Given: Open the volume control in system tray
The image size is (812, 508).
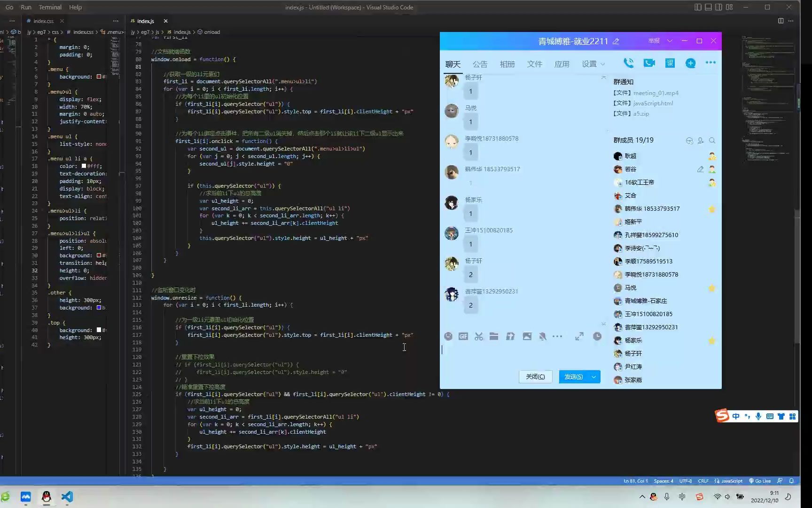Looking at the screenshot, I should click(x=727, y=497).
